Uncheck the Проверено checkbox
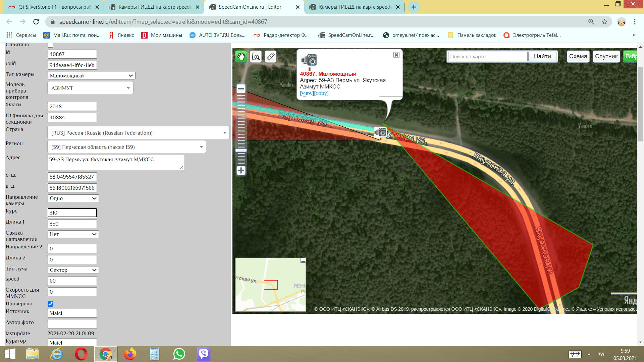 pyautogui.click(x=51, y=304)
